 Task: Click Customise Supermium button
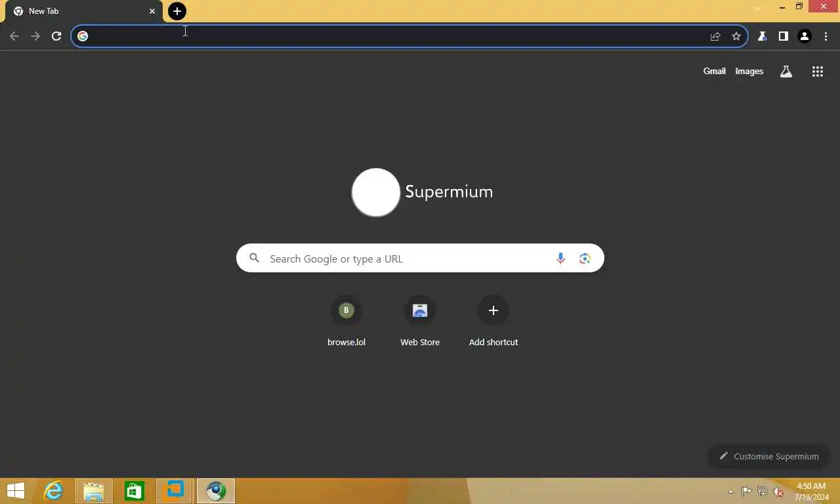pyautogui.click(x=769, y=456)
